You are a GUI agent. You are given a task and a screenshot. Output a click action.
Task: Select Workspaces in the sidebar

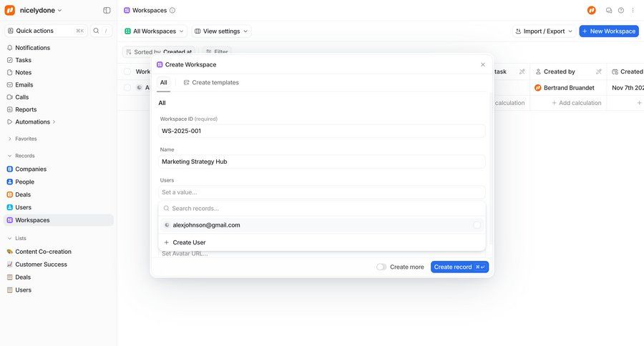[x=59, y=220]
